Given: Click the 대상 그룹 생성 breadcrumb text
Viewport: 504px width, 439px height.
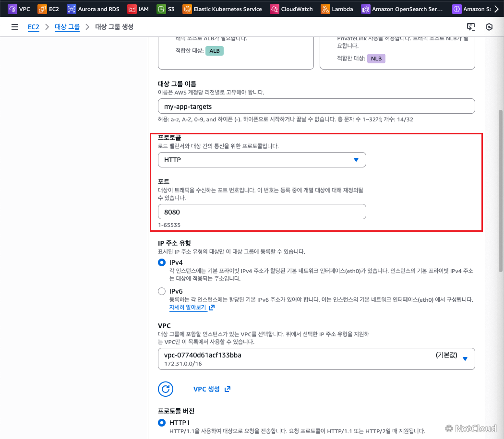Looking at the screenshot, I should point(114,27).
